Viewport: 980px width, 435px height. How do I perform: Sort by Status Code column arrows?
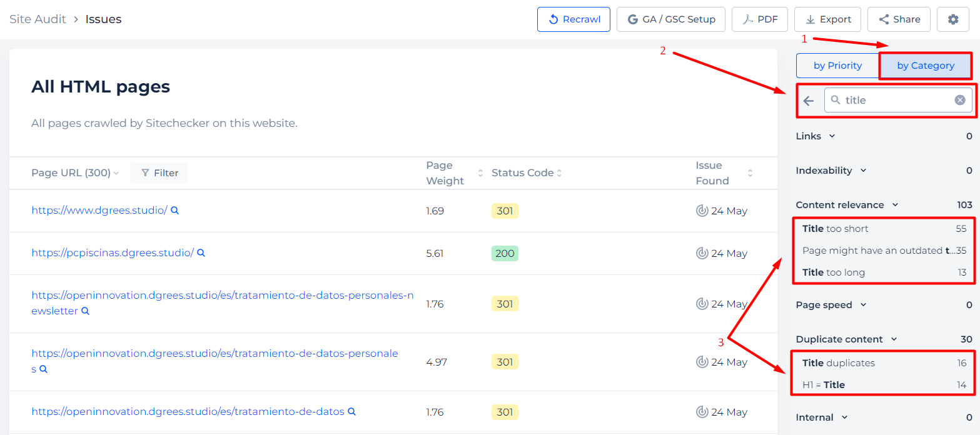point(559,173)
